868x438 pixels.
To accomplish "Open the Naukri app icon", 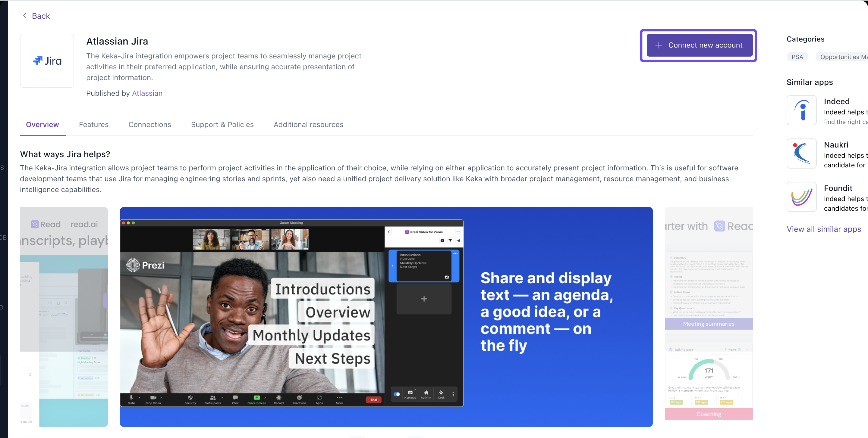I will (x=801, y=154).
